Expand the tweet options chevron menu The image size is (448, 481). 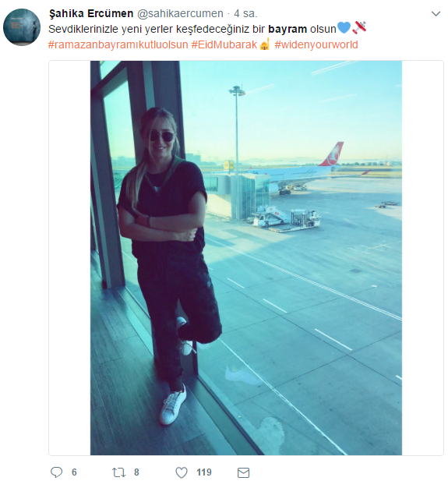(436, 14)
